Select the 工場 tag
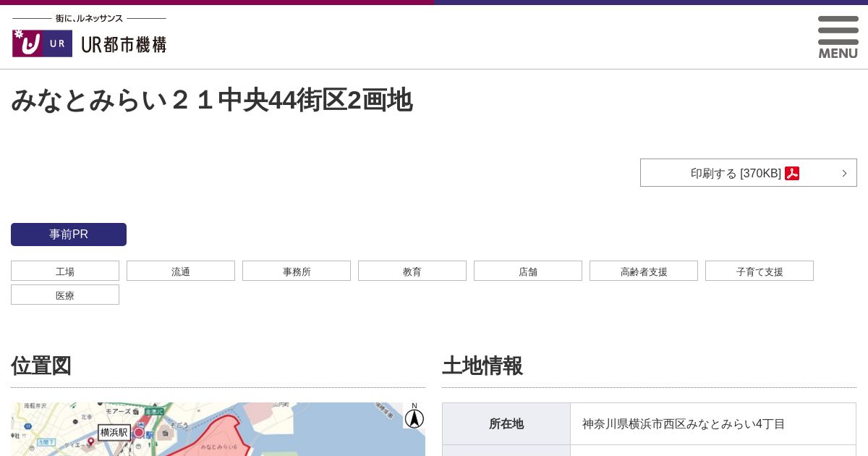The width and height of the screenshot is (868, 456). coord(65,271)
